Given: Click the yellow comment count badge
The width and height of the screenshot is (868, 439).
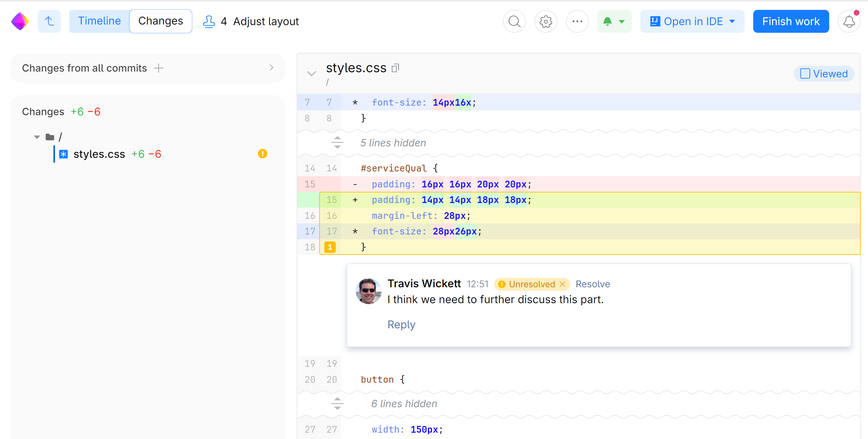Looking at the screenshot, I should coord(329,247).
